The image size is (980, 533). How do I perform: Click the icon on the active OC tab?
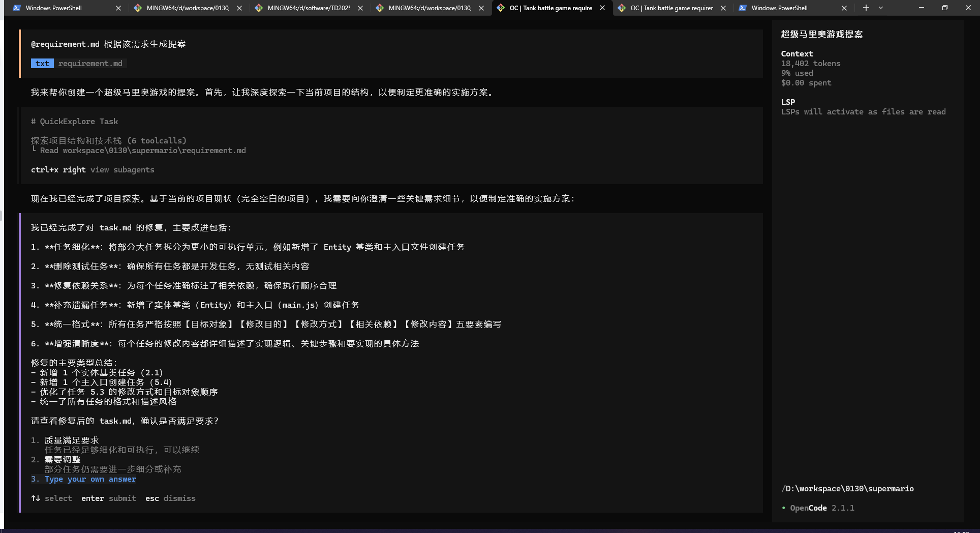coord(501,8)
